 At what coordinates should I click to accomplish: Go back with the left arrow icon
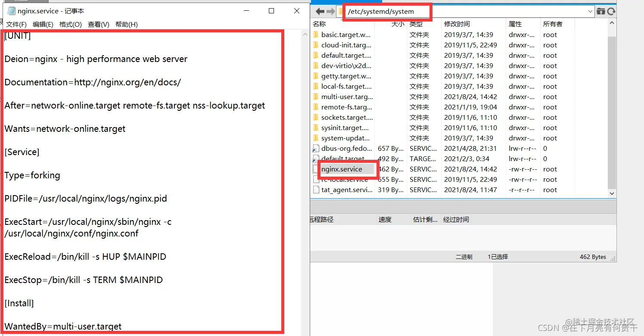click(320, 11)
